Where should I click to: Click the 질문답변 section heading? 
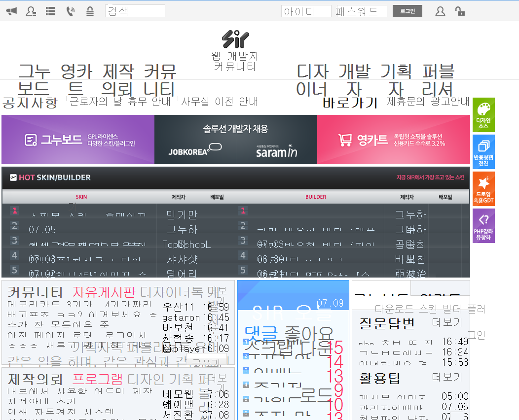[387, 323]
